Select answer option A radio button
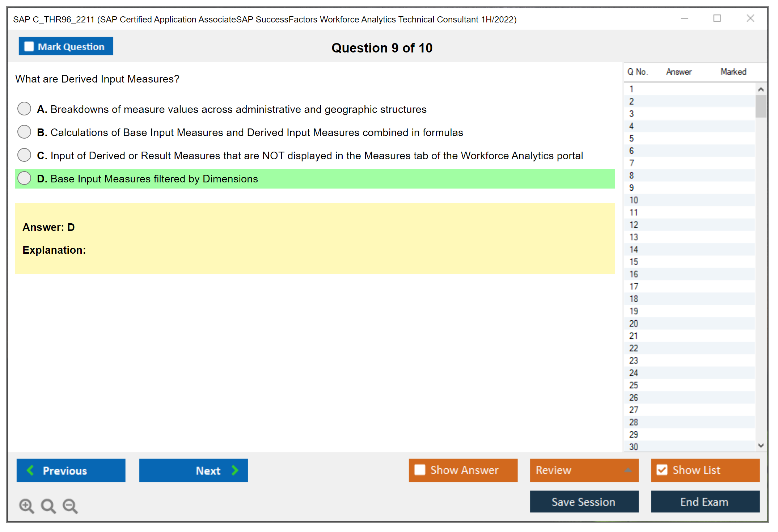The height and width of the screenshot is (532, 778). (24, 109)
